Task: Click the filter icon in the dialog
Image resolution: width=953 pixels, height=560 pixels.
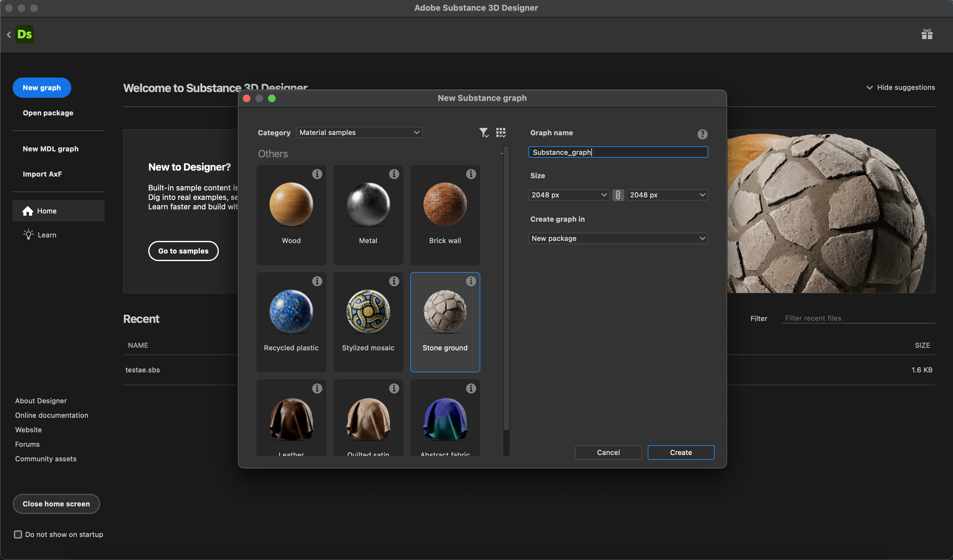Action: click(484, 132)
